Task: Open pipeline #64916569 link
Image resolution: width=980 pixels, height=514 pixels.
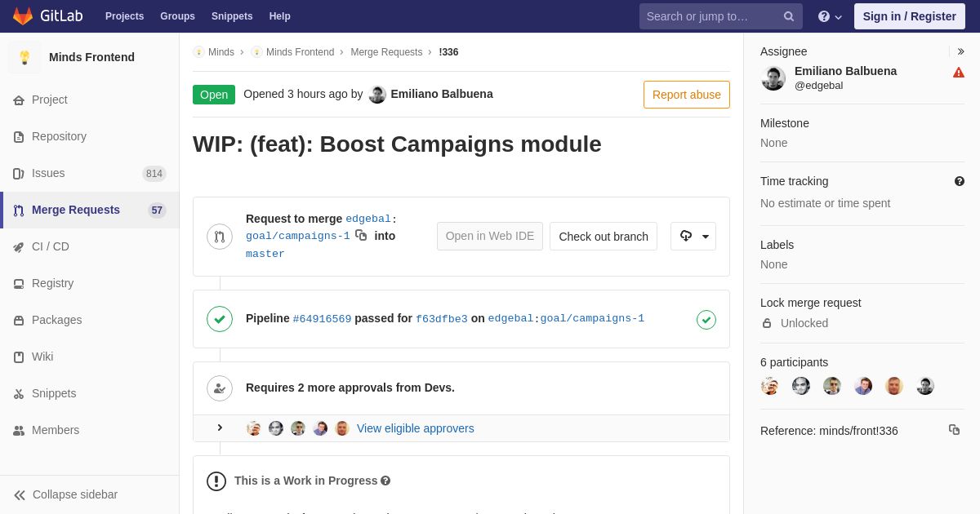Action: (x=322, y=319)
